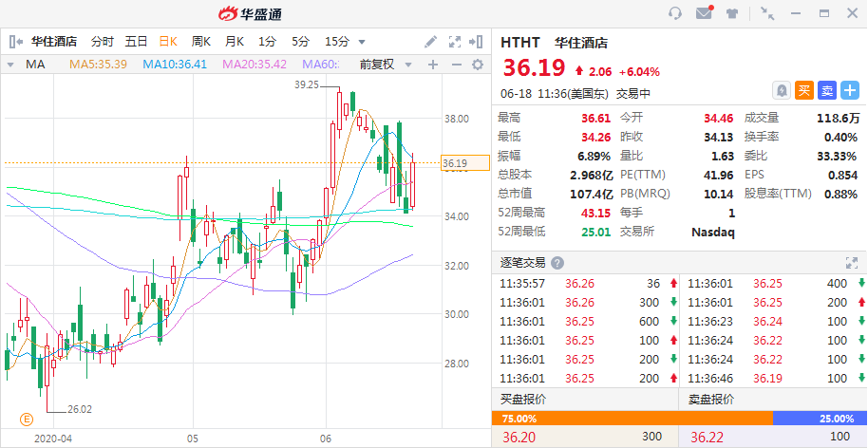Click the earnings E marker on chart
Screen dimensions: 868x448
pyautogui.click(x=26, y=420)
